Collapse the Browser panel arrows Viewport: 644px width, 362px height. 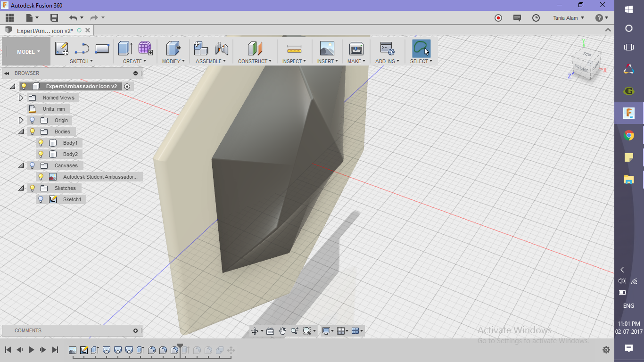click(7, 73)
